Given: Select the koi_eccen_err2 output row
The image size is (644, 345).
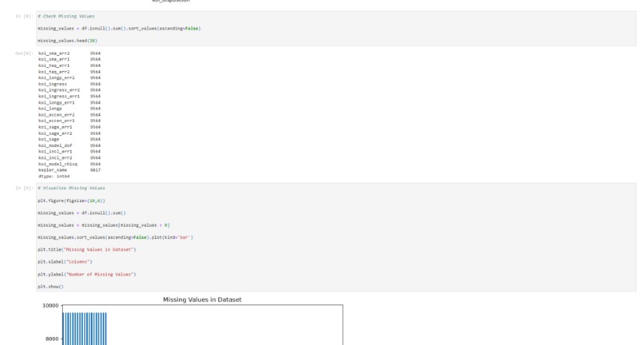Looking at the screenshot, I should (x=70, y=114).
